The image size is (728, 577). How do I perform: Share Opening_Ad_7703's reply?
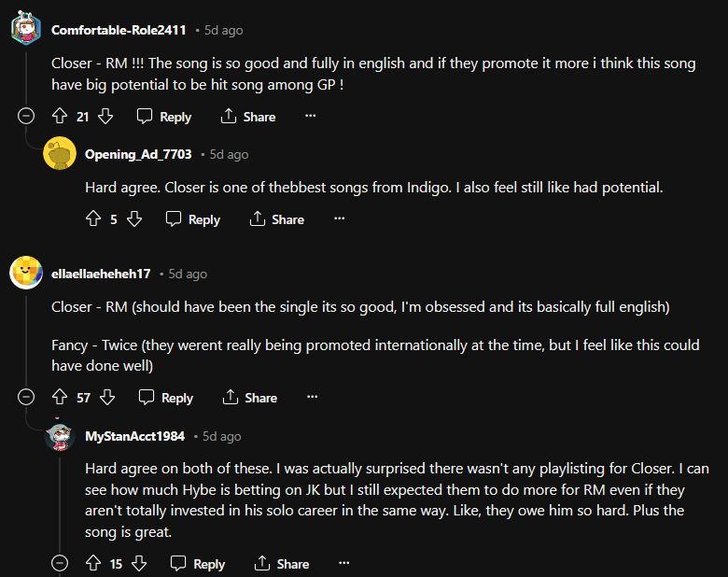click(x=277, y=219)
